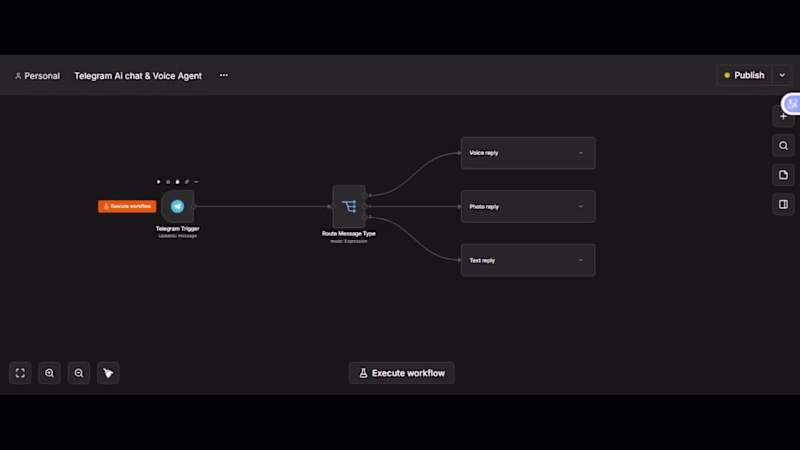Open node search with magnifier icon
The height and width of the screenshot is (450, 800).
(x=783, y=146)
